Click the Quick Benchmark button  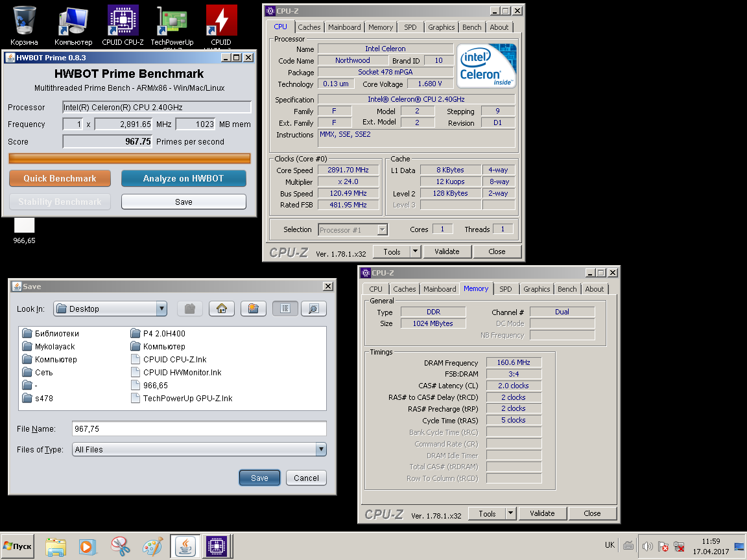pyautogui.click(x=60, y=179)
